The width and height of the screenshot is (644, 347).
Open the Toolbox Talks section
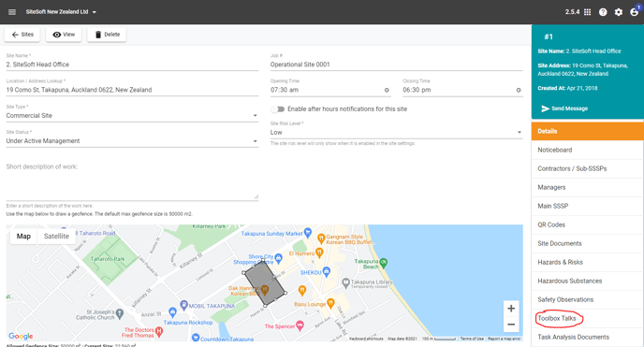tap(587, 318)
